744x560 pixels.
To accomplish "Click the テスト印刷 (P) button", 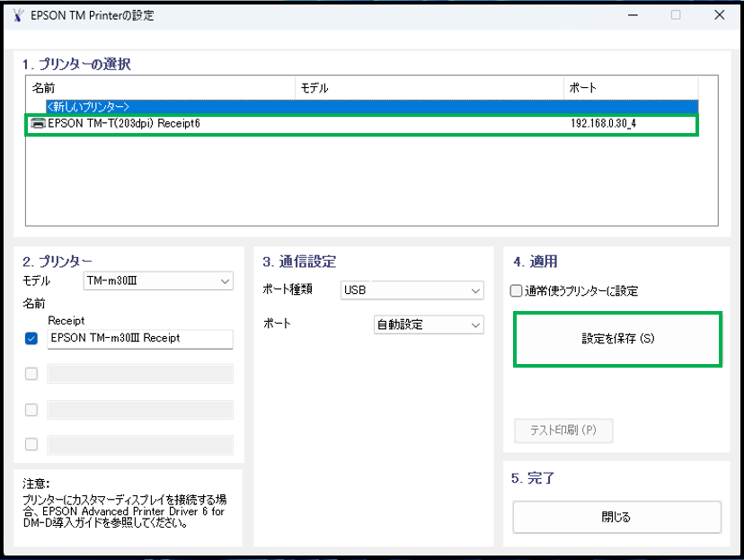I will pos(563,431).
